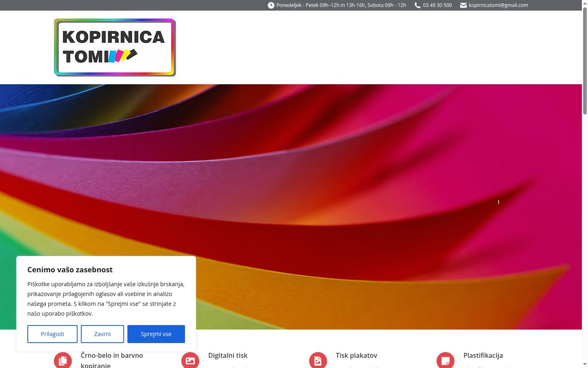Click the Cenimo vašo zasebnost heading
Image resolution: width=588 pixels, height=368 pixels.
click(70, 269)
